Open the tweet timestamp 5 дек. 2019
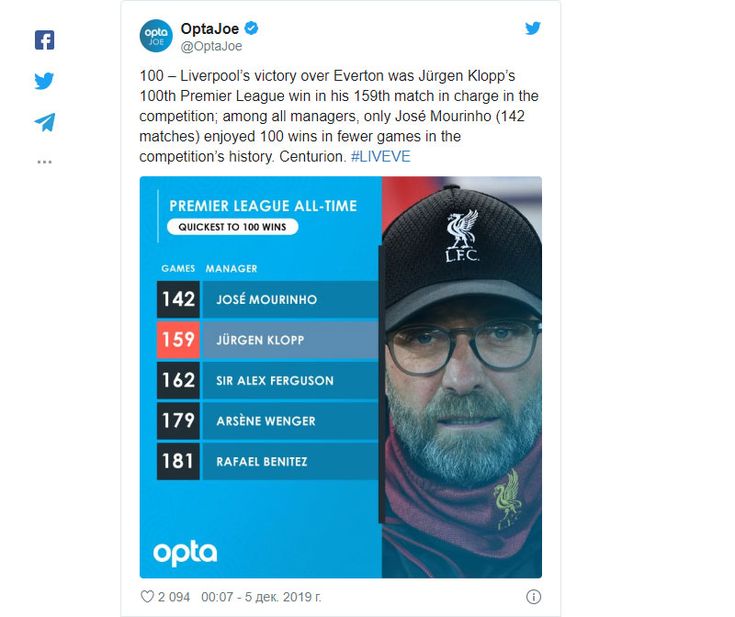 (x=261, y=597)
